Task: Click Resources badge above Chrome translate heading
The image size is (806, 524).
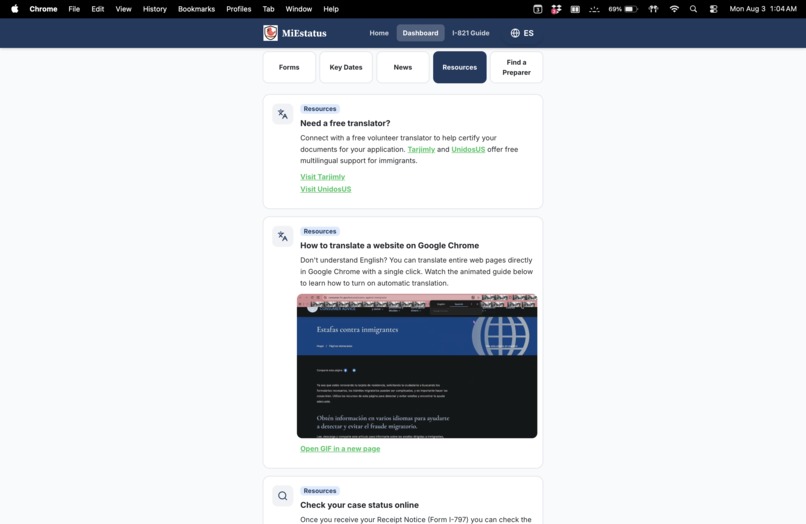Action: click(x=320, y=231)
